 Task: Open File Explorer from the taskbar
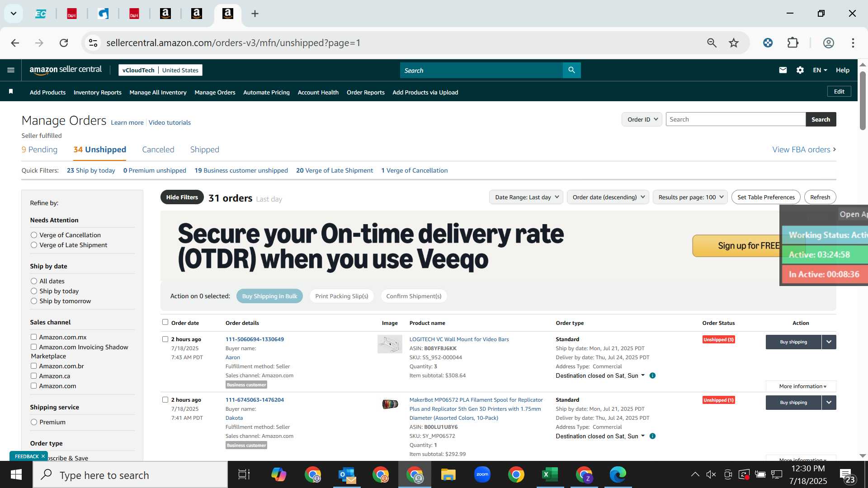pos(448,475)
